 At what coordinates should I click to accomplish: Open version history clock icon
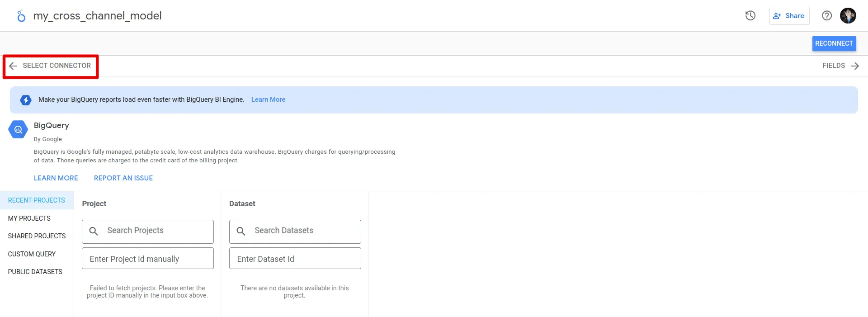pyautogui.click(x=750, y=16)
